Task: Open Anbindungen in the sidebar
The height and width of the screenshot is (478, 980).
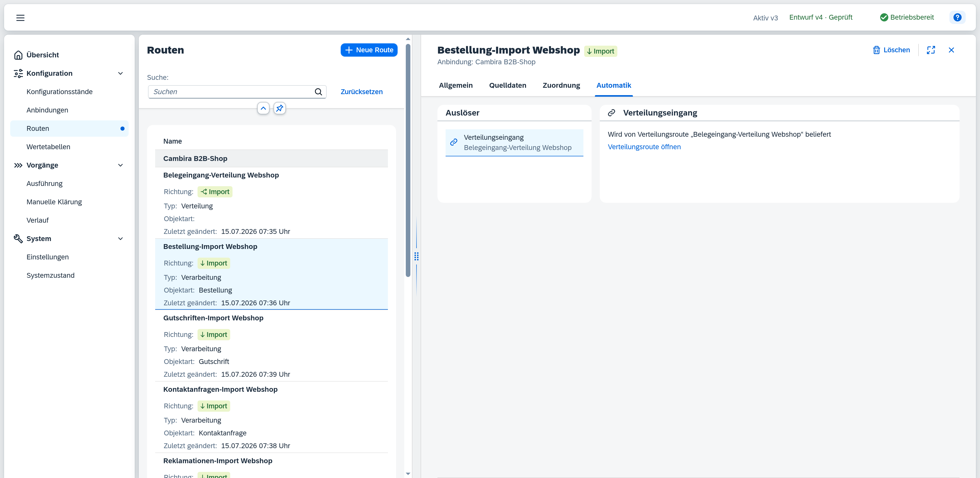Action: [x=69, y=110]
